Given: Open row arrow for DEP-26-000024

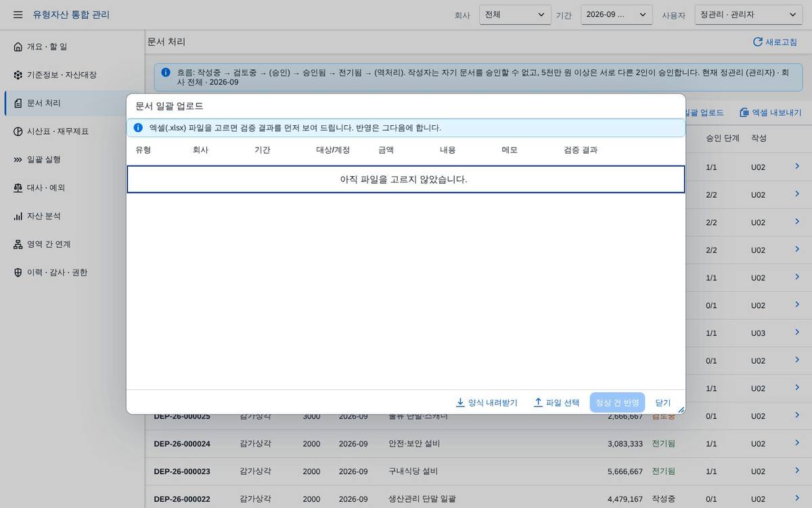Looking at the screenshot, I should [x=797, y=443].
